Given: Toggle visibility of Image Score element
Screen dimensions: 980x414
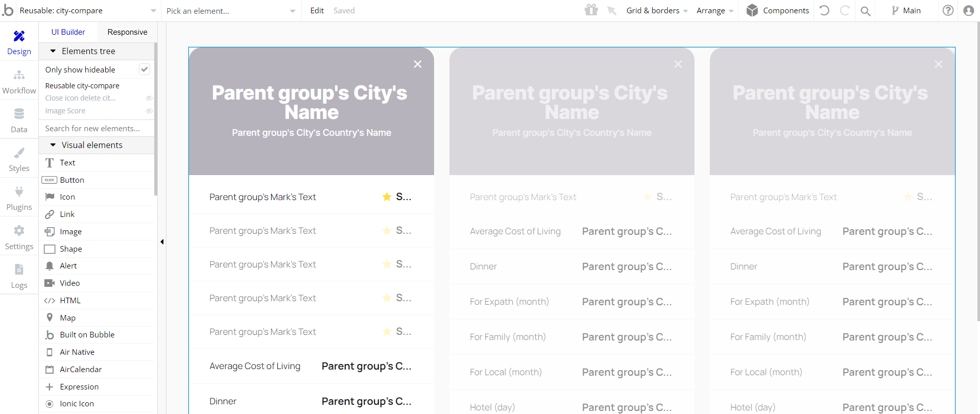Looking at the screenshot, I should (149, 111).
